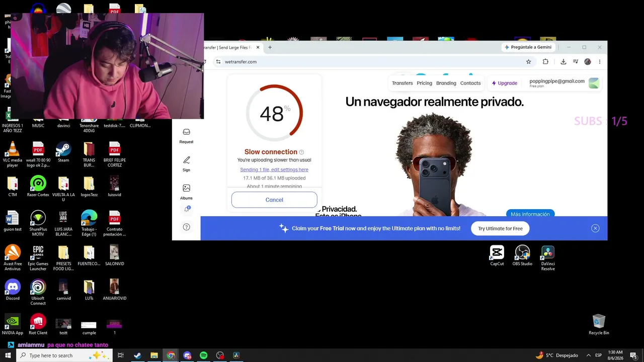Select the ShurePlus MOTIV desktop icon
Image resolution: width=644 pixels, height=362 pixels.
click(38, 223)
